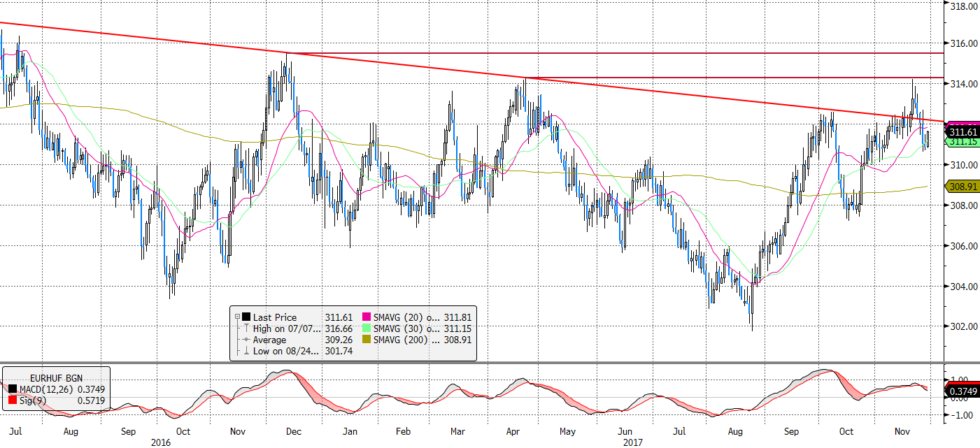Image resolution: width=980 pixels, height=448 pixels.
Task: Click the Average marker icon in legend
Action: [x=245, y=340]
